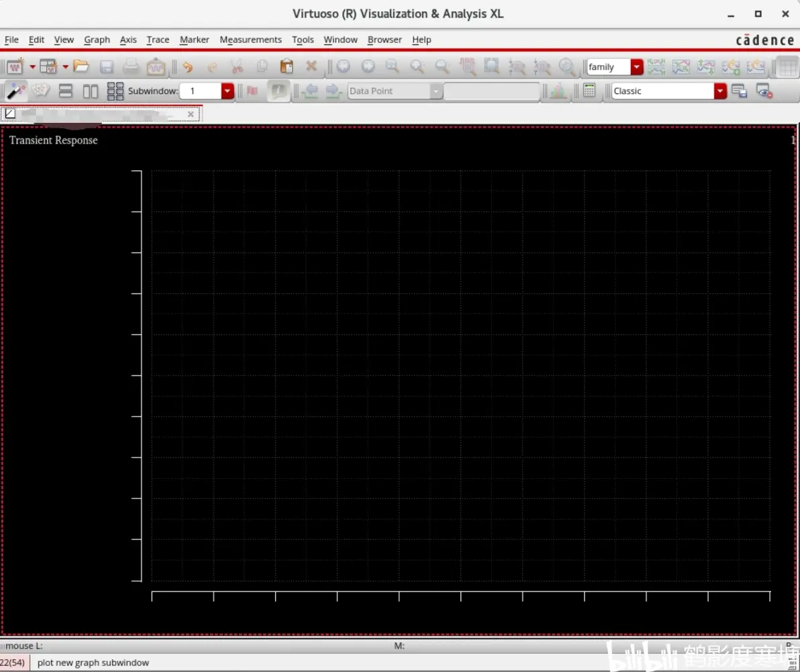
Task: Click the empty field beside Data Point
Action: pyautogui.click(x=491, y=91)
